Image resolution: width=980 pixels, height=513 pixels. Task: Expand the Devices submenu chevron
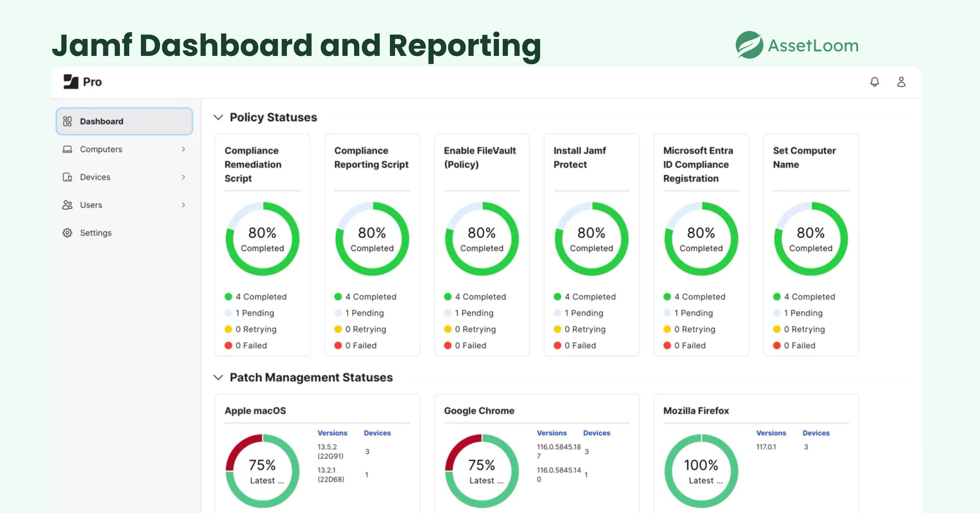pyautogui.click(x=183, y=177)
